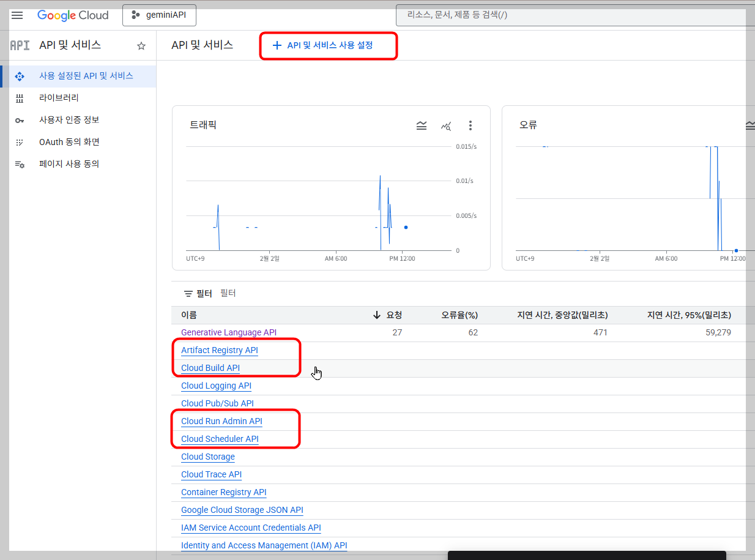This screenshot has width=755, height=560.
Task: Click the 오류 chart title
Action: 528,125
